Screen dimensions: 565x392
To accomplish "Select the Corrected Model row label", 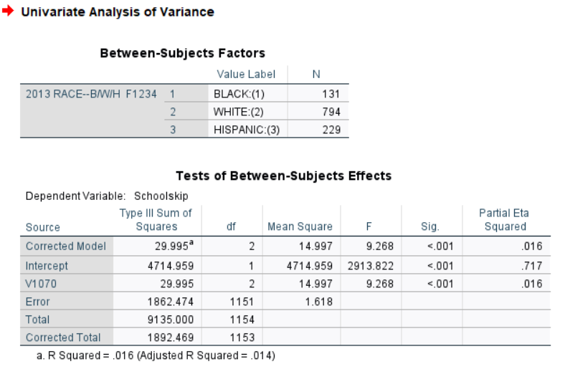I will [66, 246].
